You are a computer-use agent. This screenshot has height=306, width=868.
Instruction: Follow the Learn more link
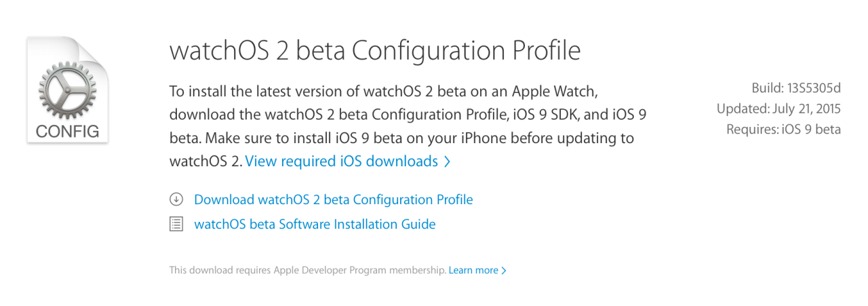473,270
